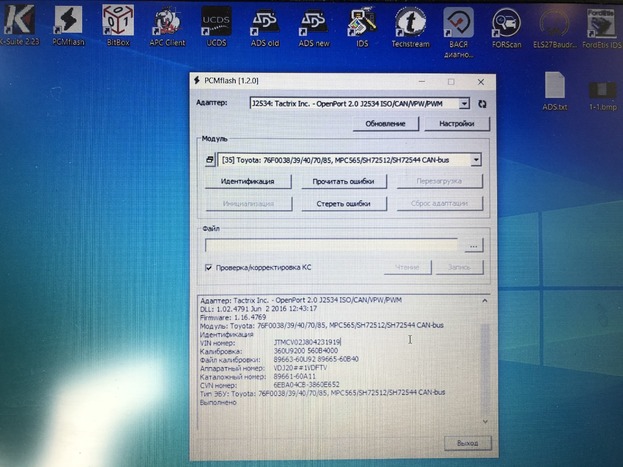
Task: Expand the Адаптер dropdown list
Action: pos(465,103)
